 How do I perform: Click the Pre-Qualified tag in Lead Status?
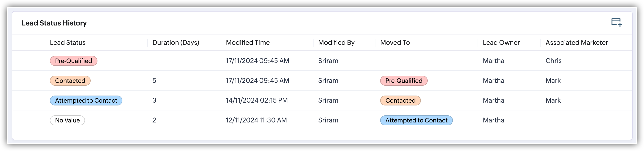[73, 61]
